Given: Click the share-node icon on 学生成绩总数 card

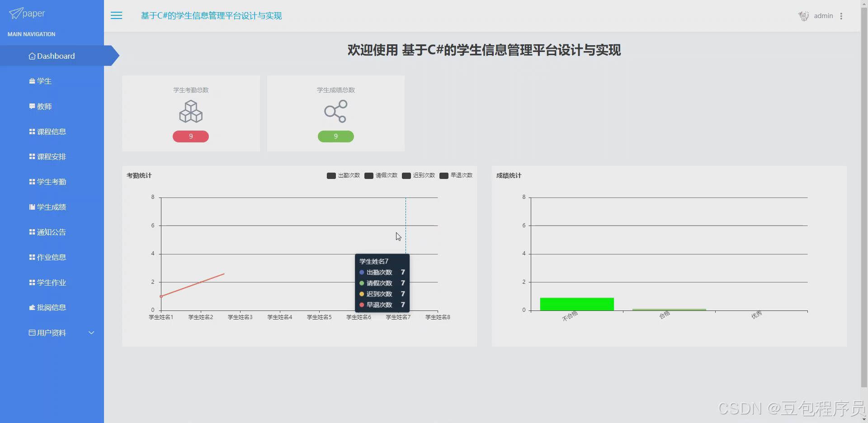Looking at the screenshot, I should tap(335, 111).
